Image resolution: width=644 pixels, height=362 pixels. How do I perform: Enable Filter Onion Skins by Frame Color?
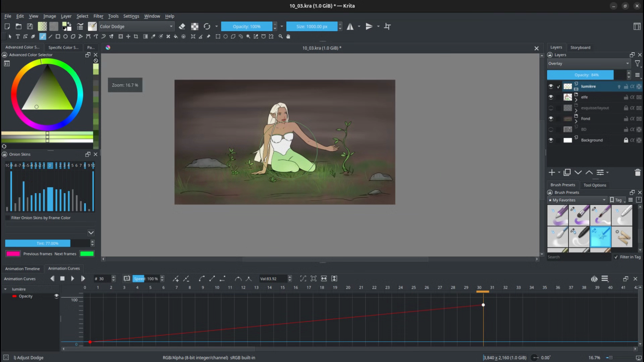[x=8, y=218]
